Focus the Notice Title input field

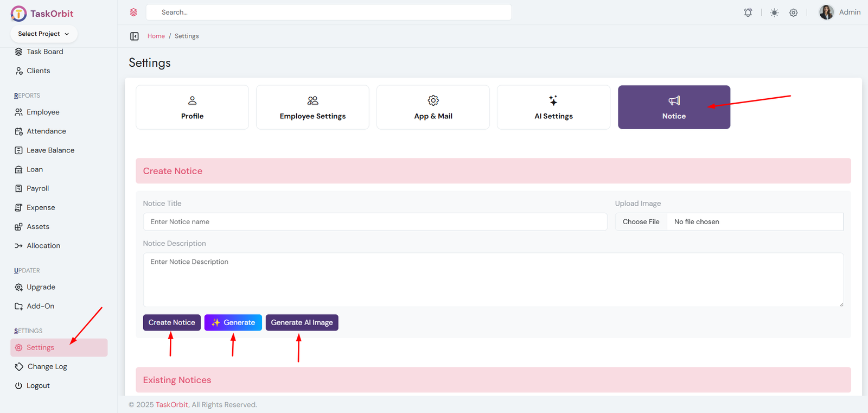tap(374, 222)
